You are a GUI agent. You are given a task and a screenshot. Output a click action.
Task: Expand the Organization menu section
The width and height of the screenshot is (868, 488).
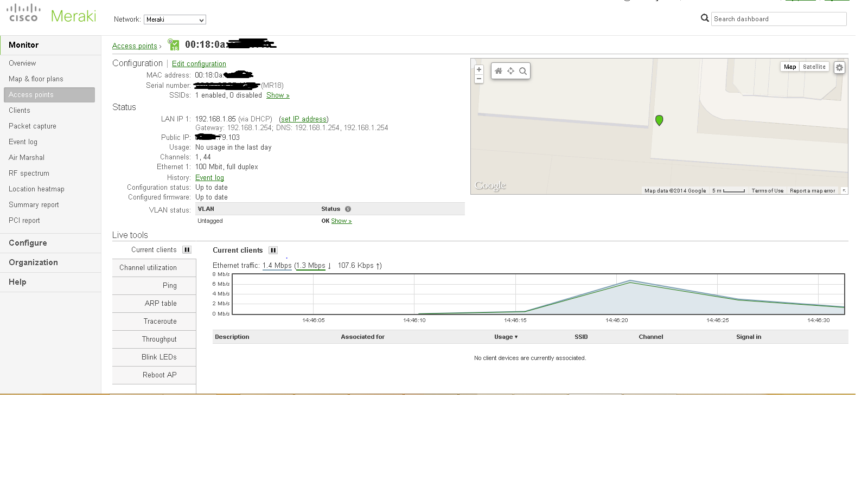tap(33, 262)
